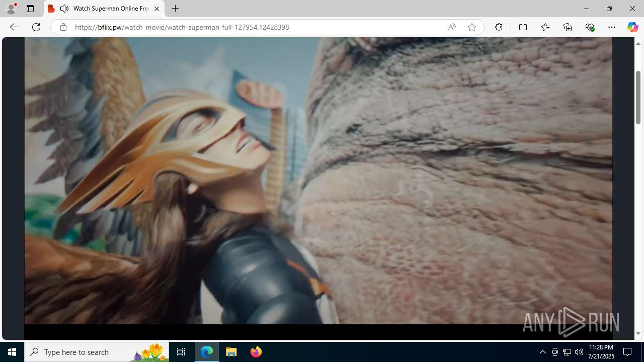The image size is (644, 362).
Task: Open Microsoft Edge from taskbar
Action: tap(207, 352)
